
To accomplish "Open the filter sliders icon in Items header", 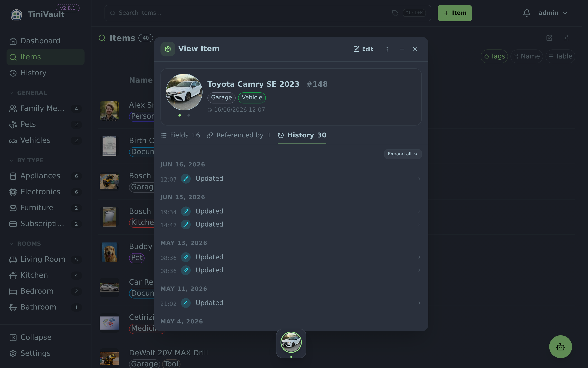I will [567, 38].
